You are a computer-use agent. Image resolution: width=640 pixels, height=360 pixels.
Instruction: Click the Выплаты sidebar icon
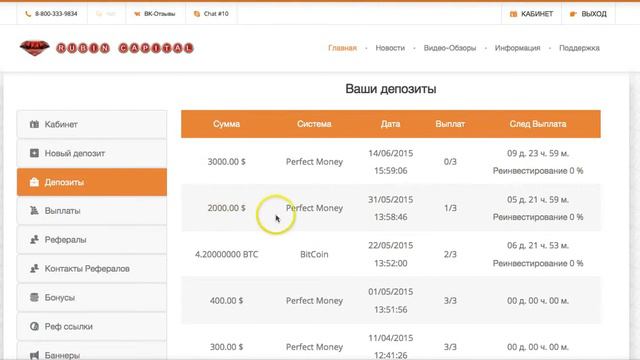tap(34, 211)
